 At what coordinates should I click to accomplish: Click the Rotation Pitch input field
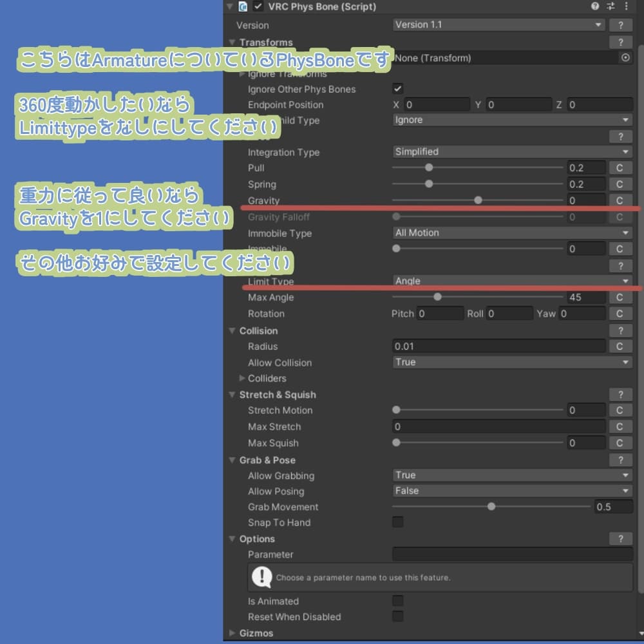[440, 314]
